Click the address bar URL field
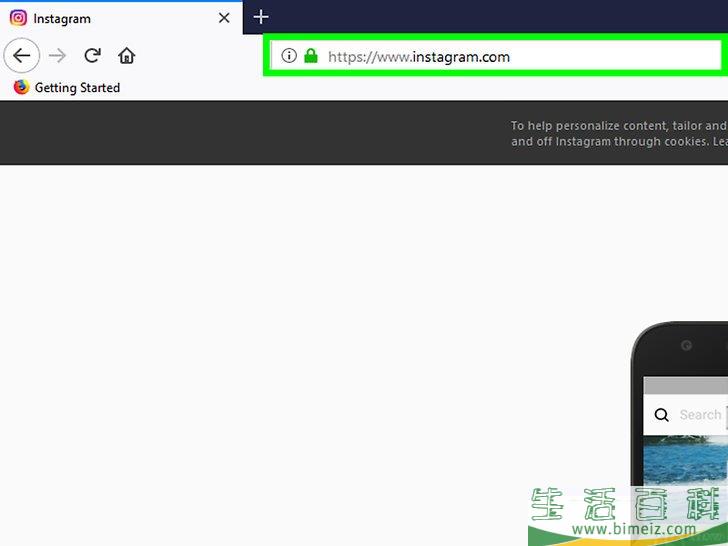The height and width of the screenshot is (546, 728). click(496, 56)
